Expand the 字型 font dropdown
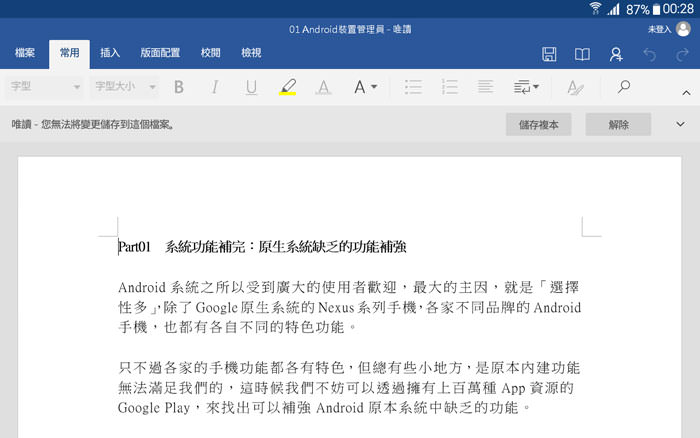The image size is (700, 438). 46,88
